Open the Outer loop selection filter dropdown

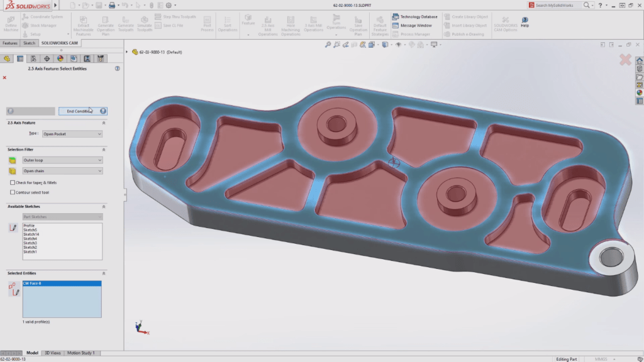[62, 160]
